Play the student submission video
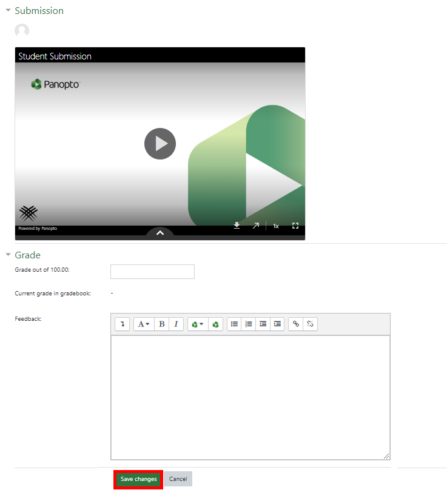 (x=160, y=144)
